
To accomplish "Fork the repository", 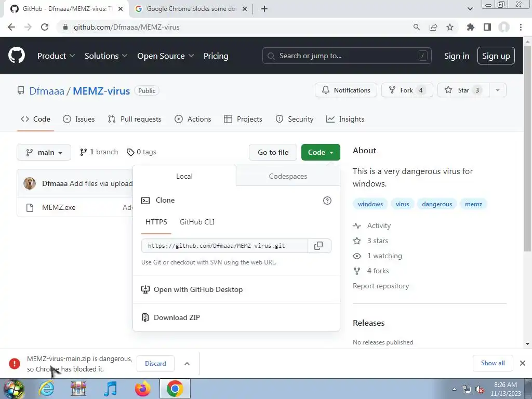I will pyautogui.click(x=407, y=90).
